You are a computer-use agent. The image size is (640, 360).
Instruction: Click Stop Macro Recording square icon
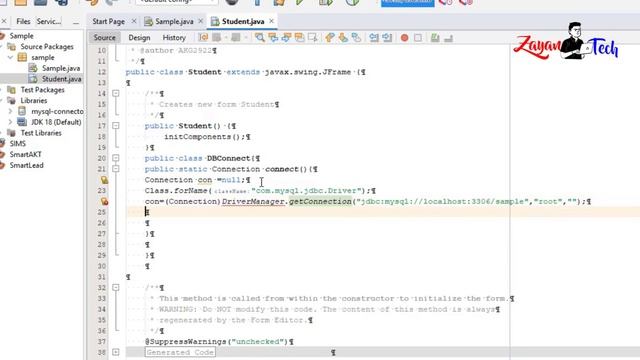[x=418, y=38]
